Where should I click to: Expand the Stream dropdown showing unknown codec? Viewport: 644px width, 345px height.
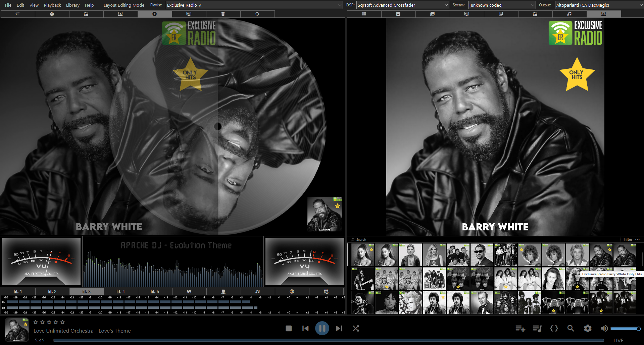502,5
